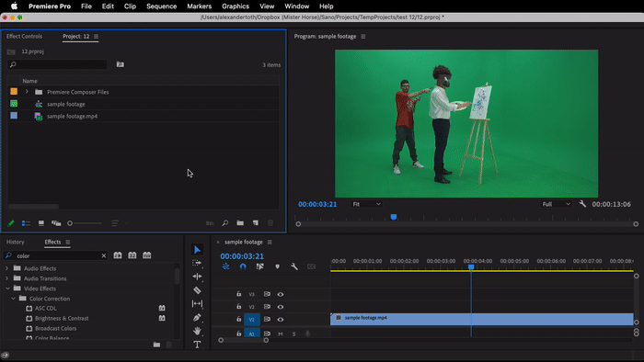644x362 pixels.
Task: Hide V1 track output eye
Action: 280,320
